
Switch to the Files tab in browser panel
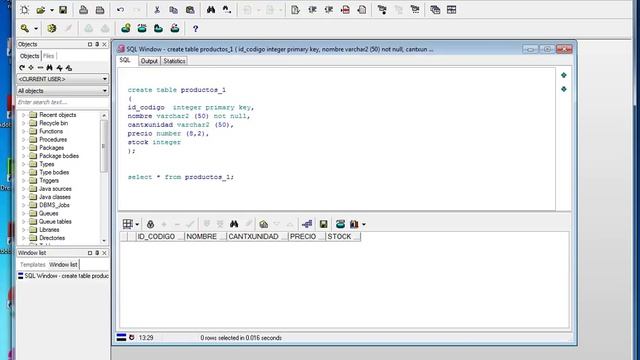(49, 56)
